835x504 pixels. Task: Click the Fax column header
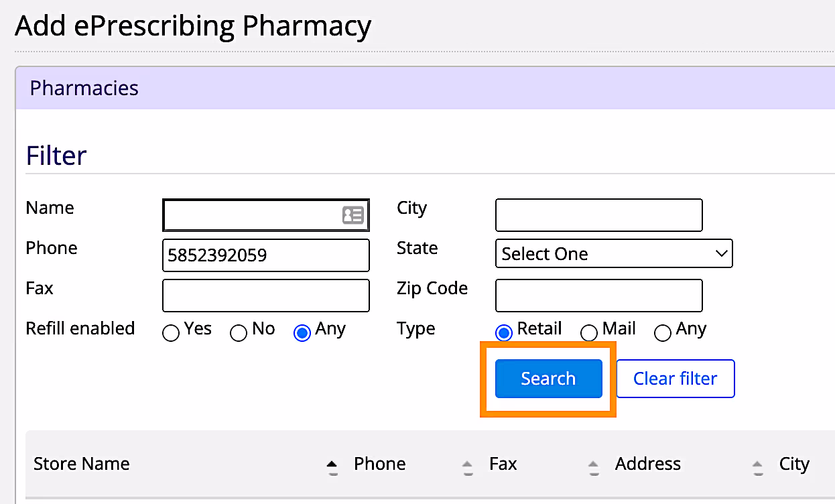point(503,464)
